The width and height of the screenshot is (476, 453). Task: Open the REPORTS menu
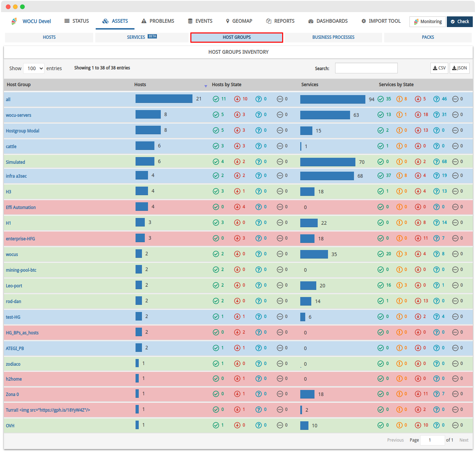280,21
